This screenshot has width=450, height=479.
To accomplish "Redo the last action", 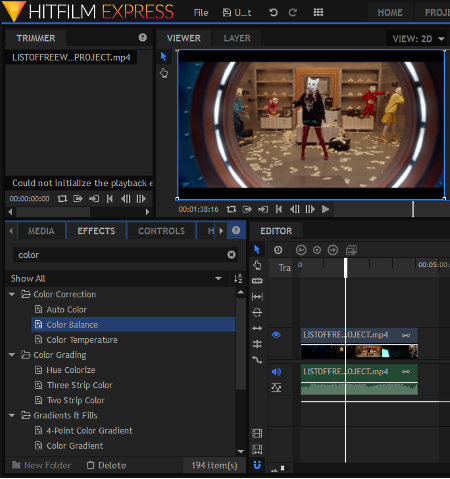I will (x=293, y=13).
